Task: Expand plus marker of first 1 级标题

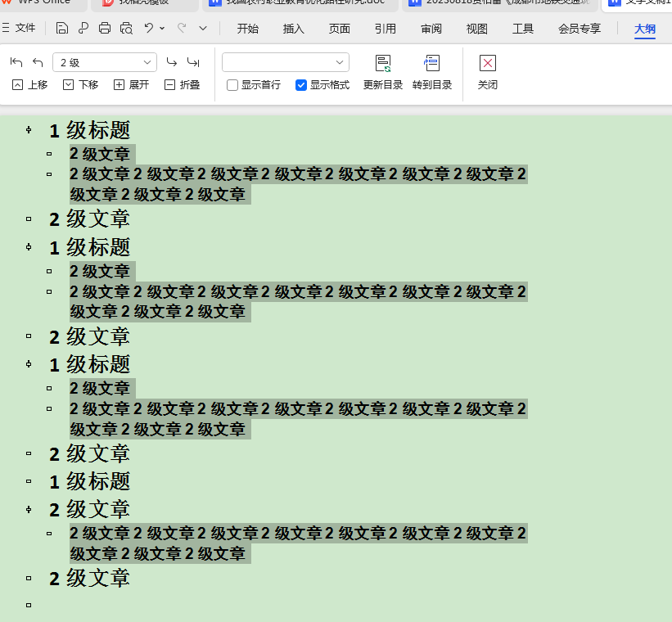Action: [29, 130]
